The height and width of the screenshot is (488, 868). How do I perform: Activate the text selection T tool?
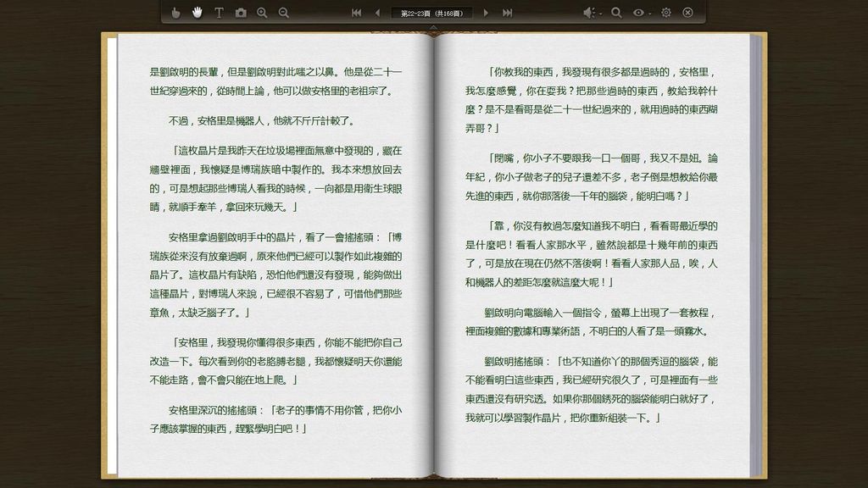(219, 13)
